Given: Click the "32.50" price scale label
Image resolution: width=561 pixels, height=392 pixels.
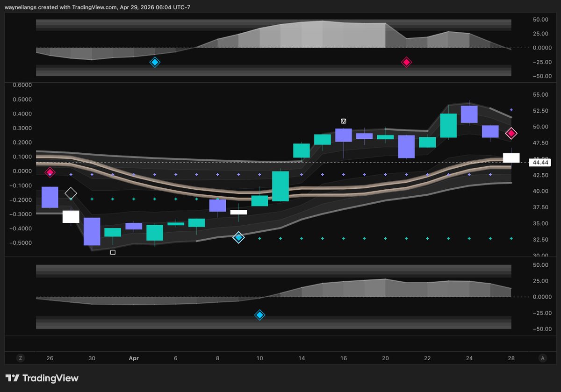Looking at the screenshot, I should tap(540, 240).
